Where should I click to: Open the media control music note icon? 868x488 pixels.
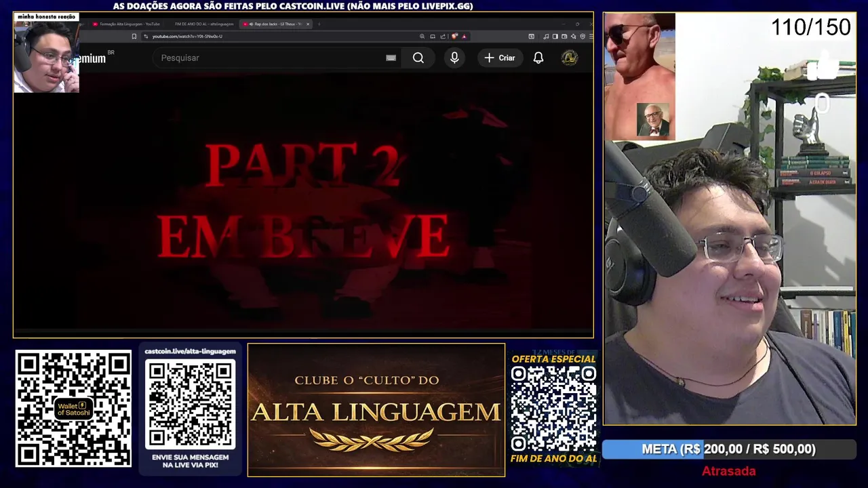click(x=546, y=36)
